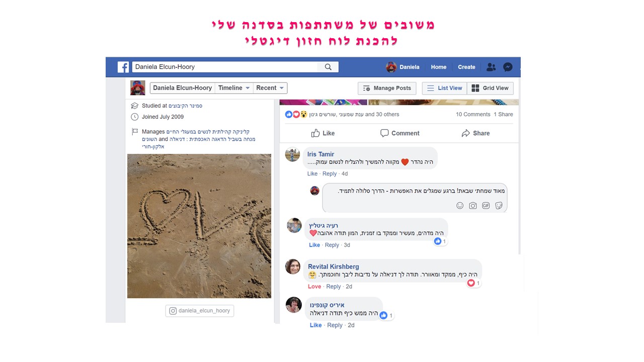Open Iris Tamir's profile link

320,154
